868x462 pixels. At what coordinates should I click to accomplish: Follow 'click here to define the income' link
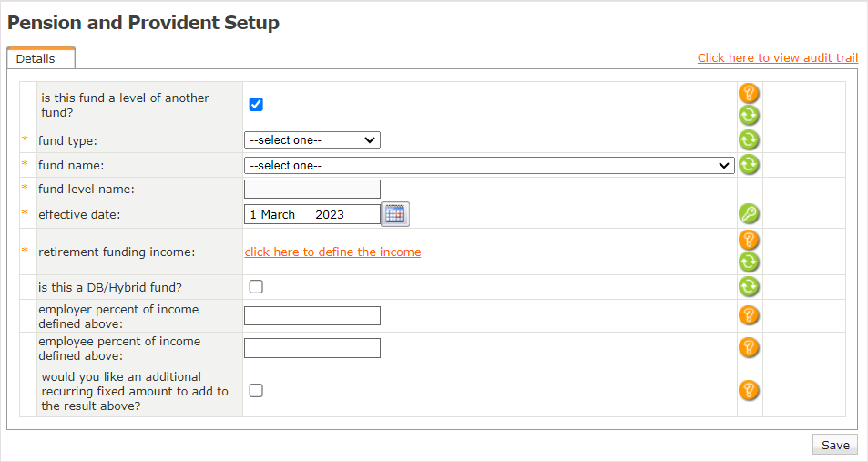[x=332, y=252]
